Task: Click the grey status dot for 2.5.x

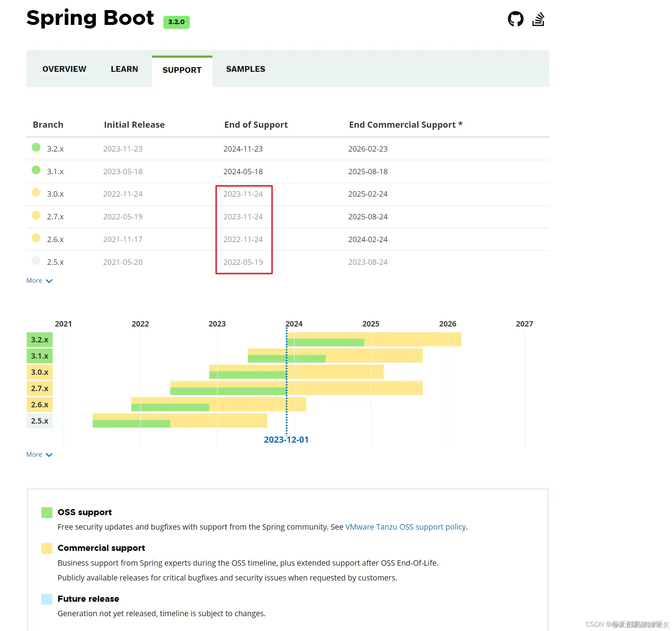Action: pyautogui.click(x=36, y=260)
